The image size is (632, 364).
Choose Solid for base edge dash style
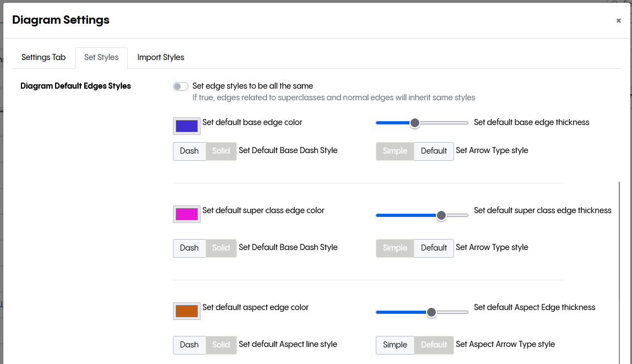point(221,151)
